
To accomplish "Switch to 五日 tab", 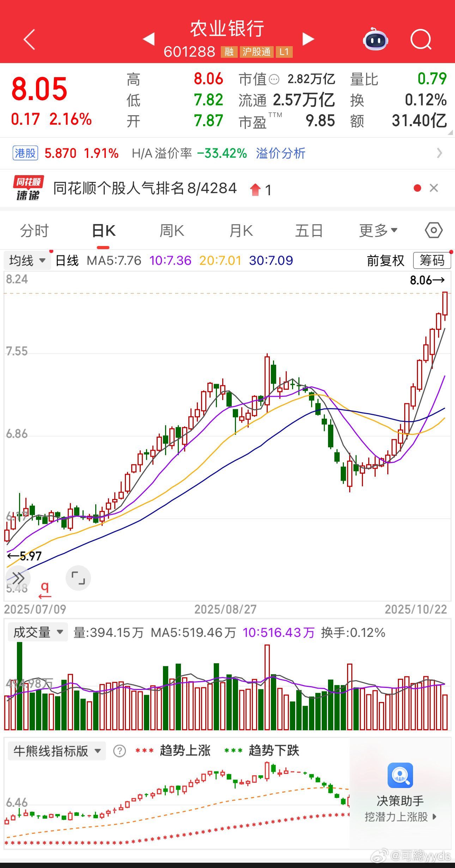I will pyautogui.click(x=309, y=231).
